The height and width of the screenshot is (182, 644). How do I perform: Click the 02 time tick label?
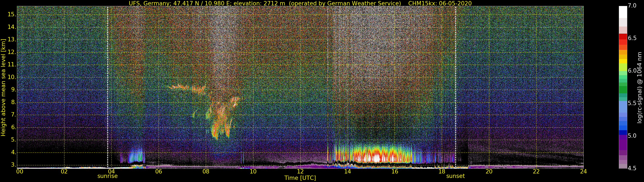click(x=64, y=172)
